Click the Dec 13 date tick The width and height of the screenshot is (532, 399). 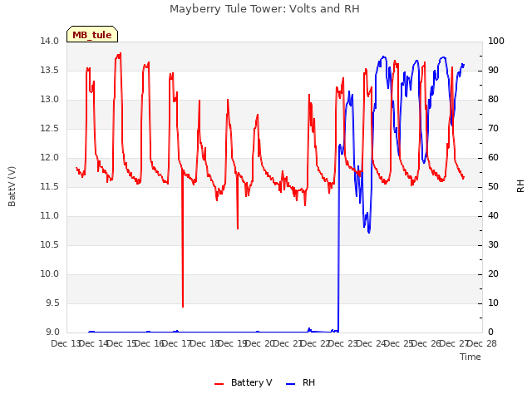point(66,343)
